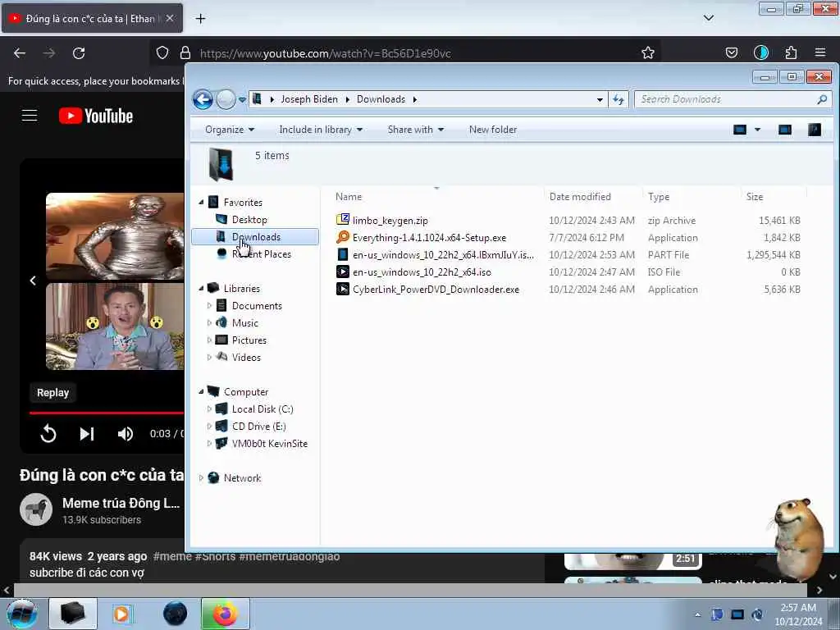
Task: Collapse the Computer tree node
Action: tap(201, 391)
